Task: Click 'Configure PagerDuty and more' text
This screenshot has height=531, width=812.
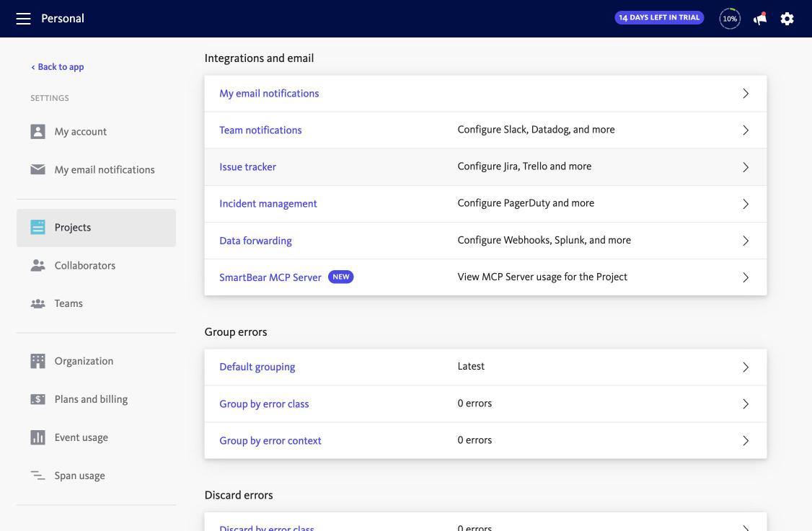Action: point(526,203)
